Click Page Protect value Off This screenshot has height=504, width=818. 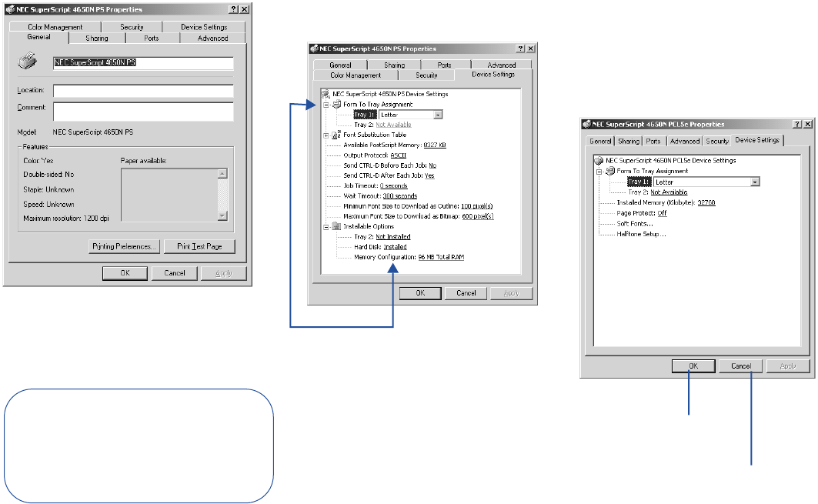[x=662, y=213]
